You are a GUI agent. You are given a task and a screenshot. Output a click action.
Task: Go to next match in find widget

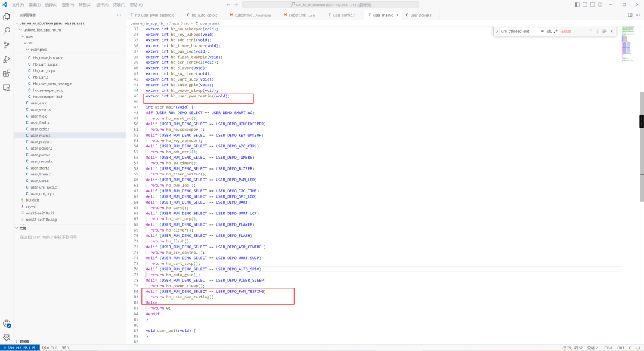tap(597, 31)
